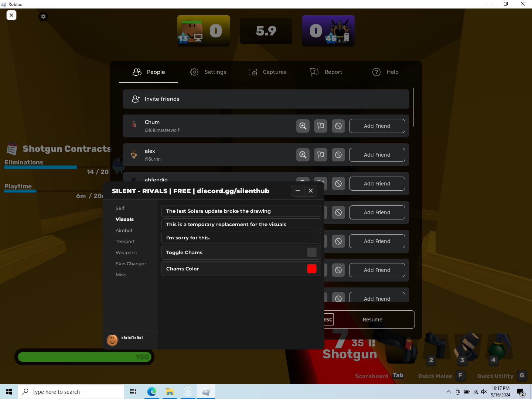This screenshot has width=532, height=399.
Task: Click 'The last Solara update broke the drawing'
Action: click(241, 211)
